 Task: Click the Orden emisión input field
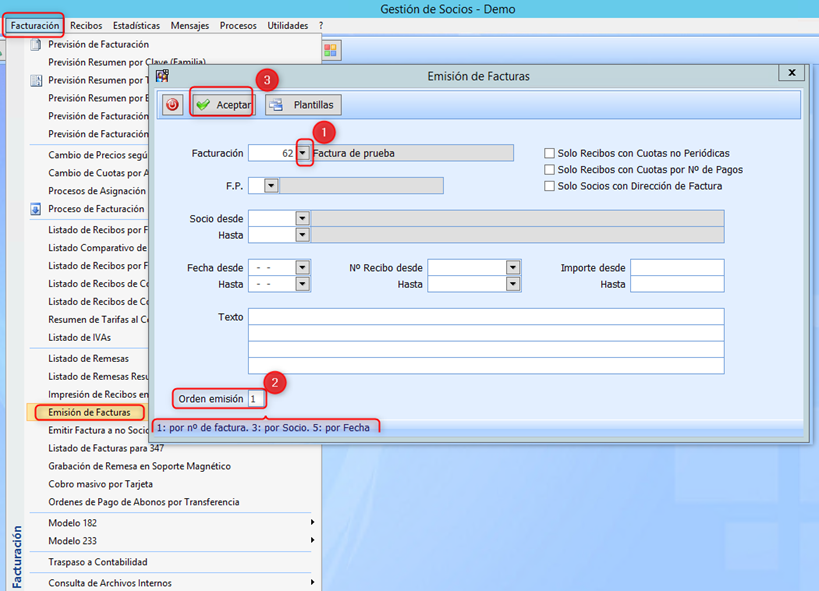pos(257,399)
